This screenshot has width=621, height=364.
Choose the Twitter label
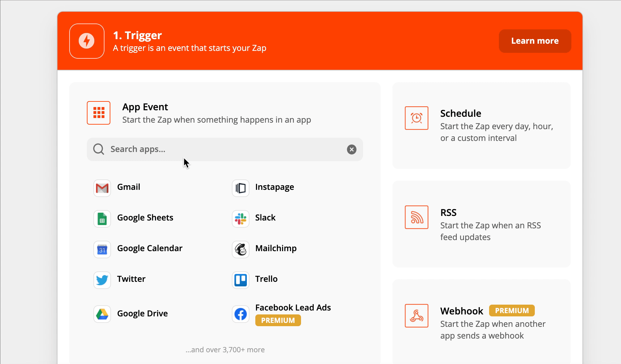click(131, 279)
